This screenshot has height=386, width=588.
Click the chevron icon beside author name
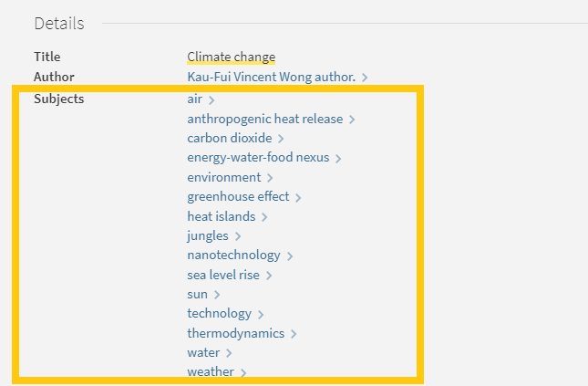365,78
